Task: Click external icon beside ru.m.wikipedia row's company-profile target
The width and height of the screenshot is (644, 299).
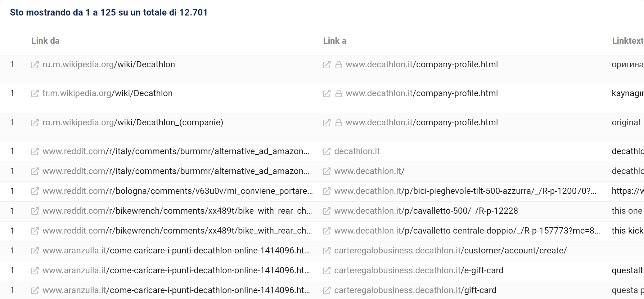Action: pyautogui.click(x=327, y=65)
